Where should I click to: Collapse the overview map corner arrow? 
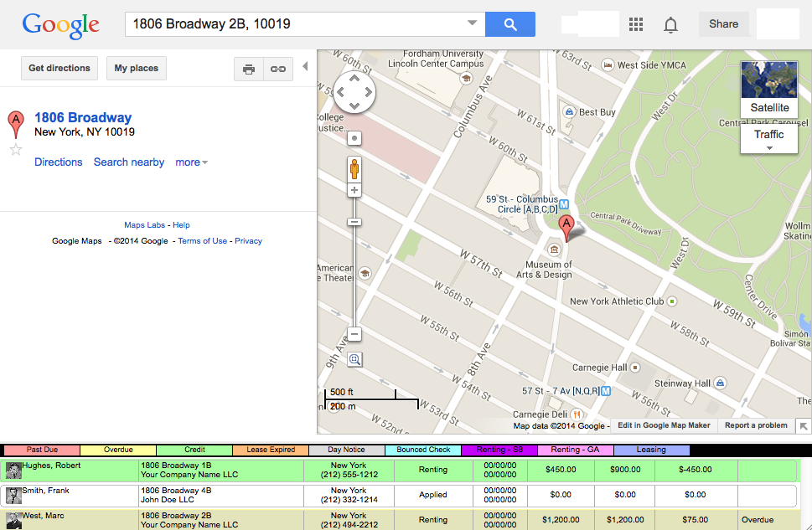[x=804, y=426]
